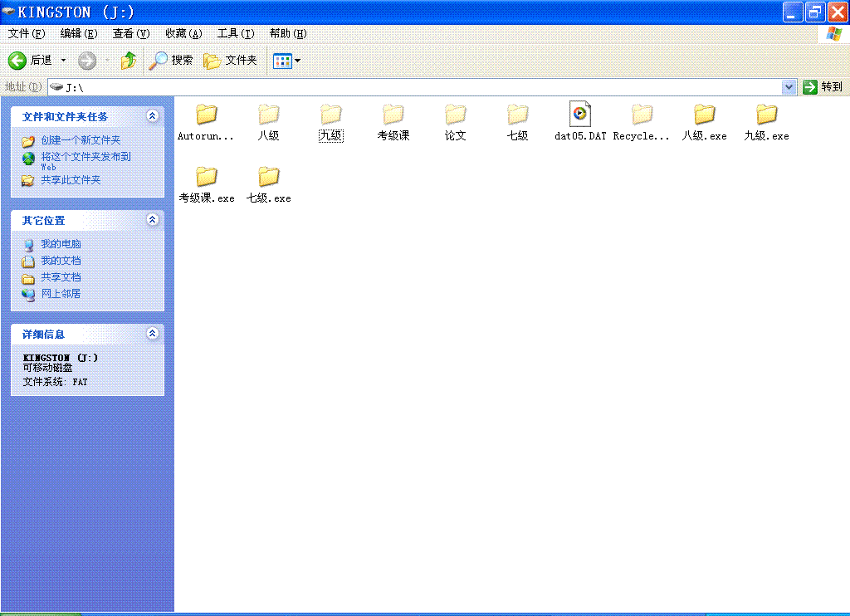Select the 论文 folder
850x616 pixels.
[455, 115]
